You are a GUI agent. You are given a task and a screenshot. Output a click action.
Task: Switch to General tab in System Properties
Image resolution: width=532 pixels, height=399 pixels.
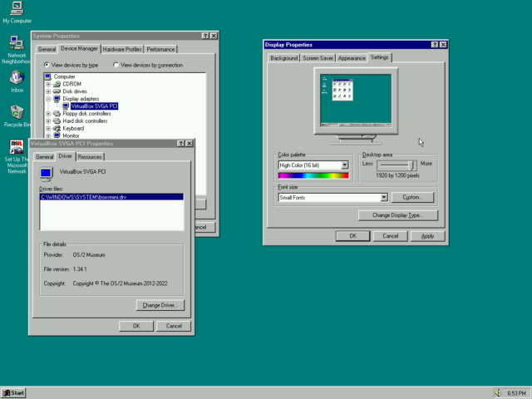[x=47, y=50]
